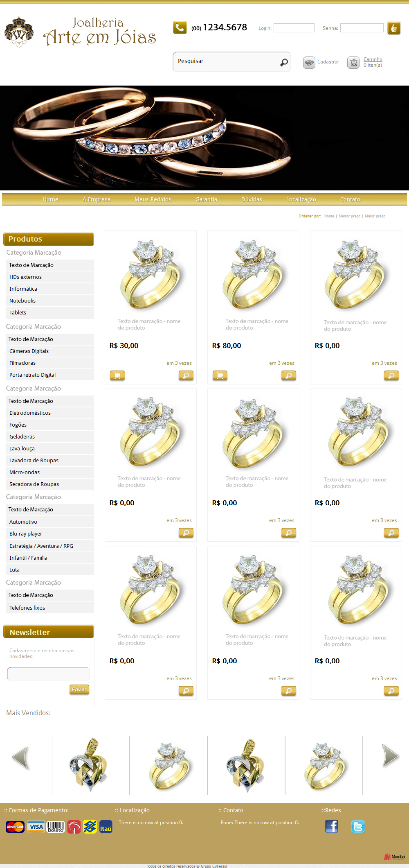Click the handshake Cadastrar icon
The width and height of the screenshot is (409, 868).
pyautogui.click(x=309, y=62)
